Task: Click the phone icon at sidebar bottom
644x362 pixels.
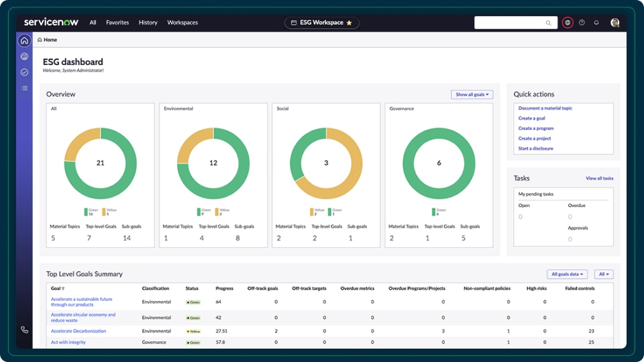Action: [x=24, y=330]
